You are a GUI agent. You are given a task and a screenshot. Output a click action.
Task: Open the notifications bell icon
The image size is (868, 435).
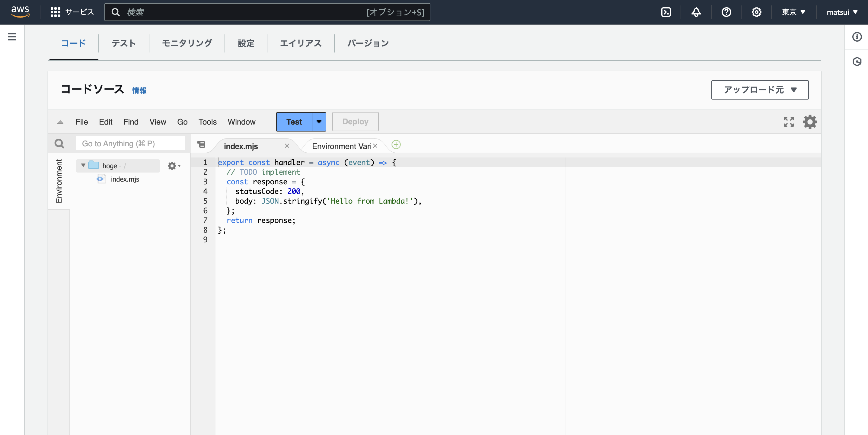(x=696, y=12)
